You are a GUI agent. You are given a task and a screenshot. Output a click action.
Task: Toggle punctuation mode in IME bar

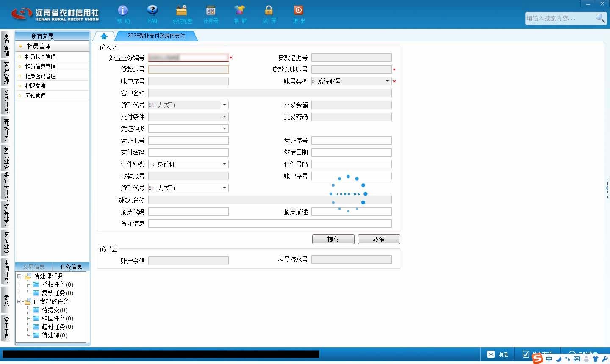point(568,358)
